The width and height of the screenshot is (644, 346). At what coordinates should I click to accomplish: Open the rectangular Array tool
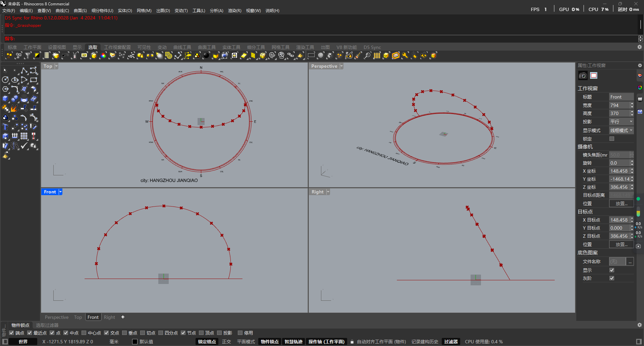click(24, 136)
